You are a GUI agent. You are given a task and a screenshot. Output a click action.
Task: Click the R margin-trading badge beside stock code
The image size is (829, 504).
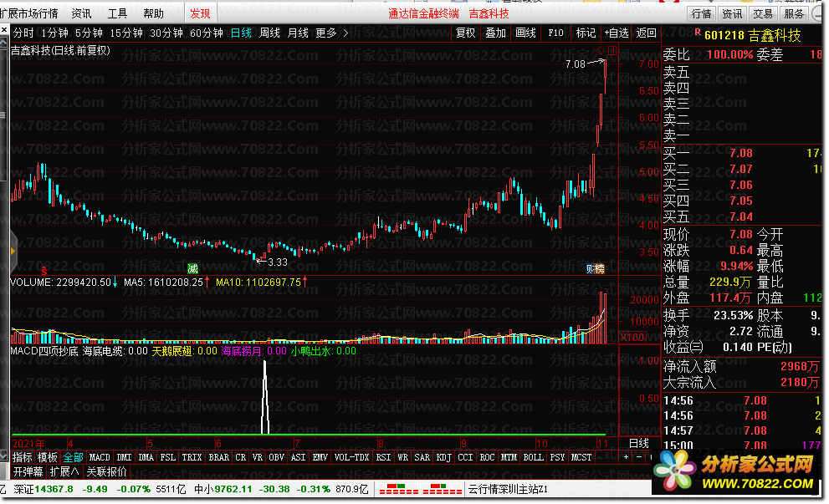[698, 33]
